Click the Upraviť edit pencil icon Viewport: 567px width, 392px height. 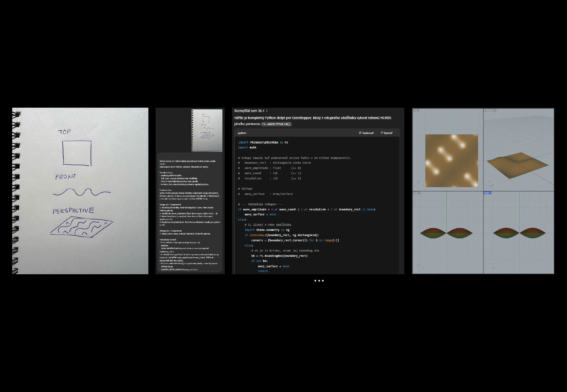pos(382,133)
